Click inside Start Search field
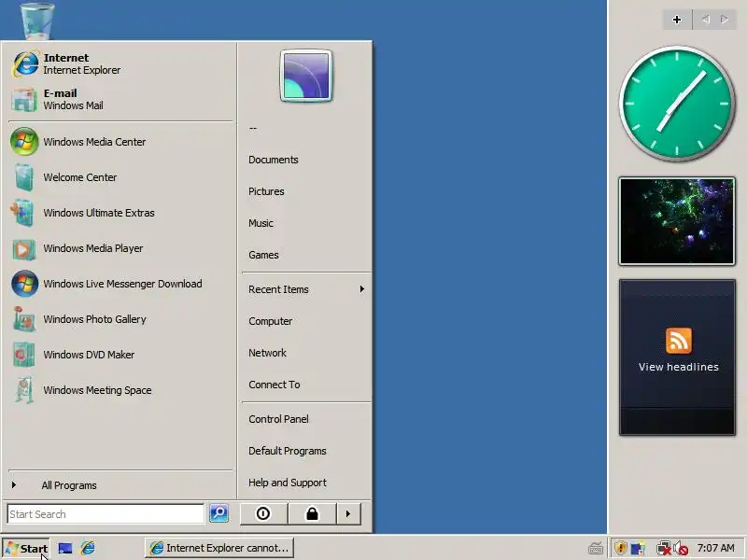The height and width of the screenshot is (560, 747). coord(106,514)
